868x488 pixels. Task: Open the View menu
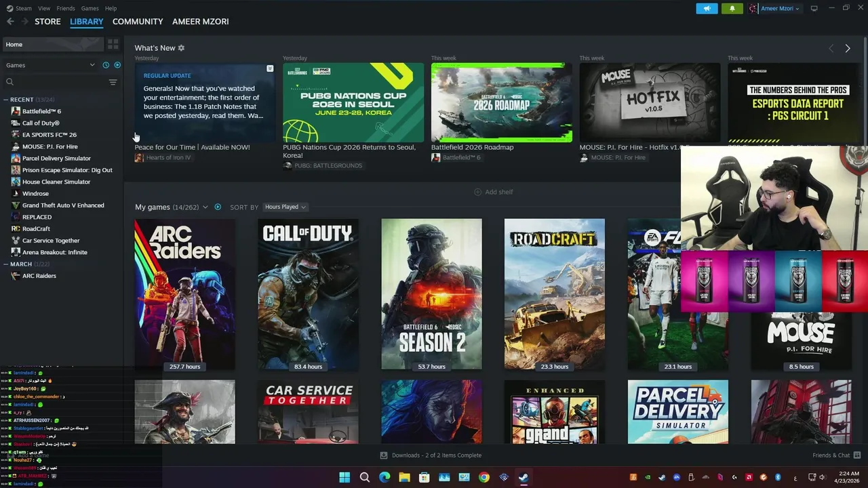44,8
